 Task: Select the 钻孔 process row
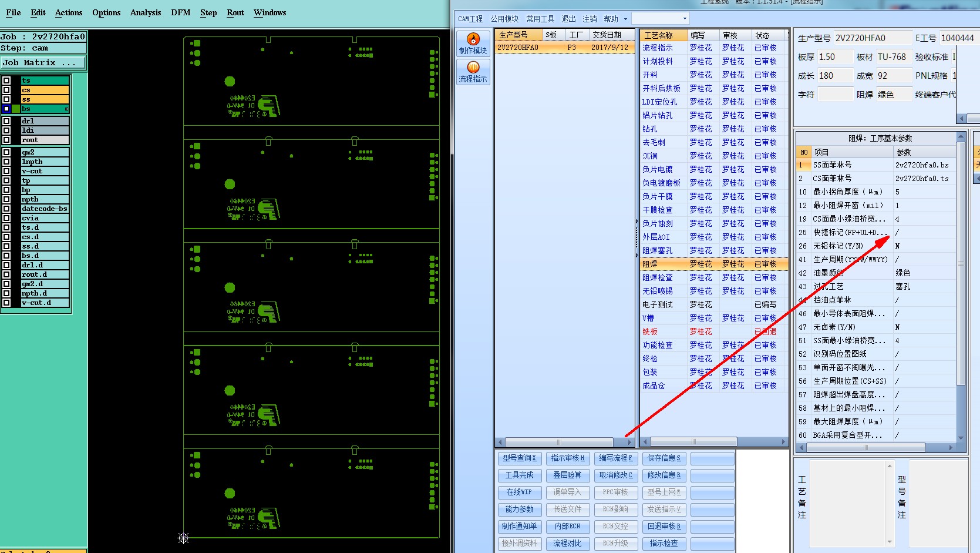click(713, 129)
